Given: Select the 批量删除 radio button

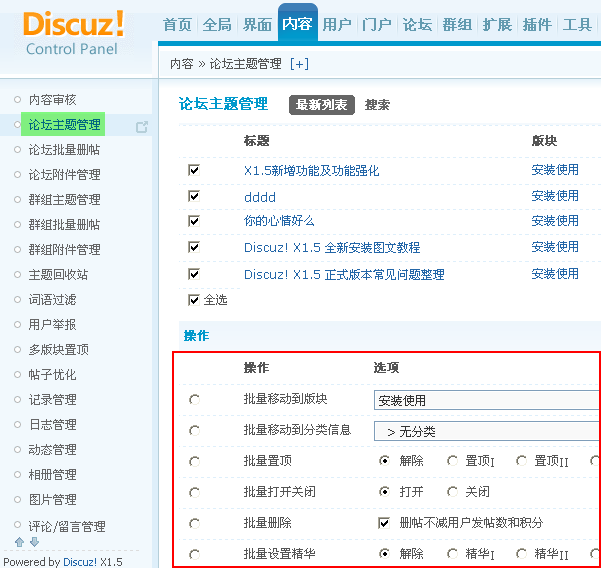Looking at the screenshot, I should tap(194, 523).
